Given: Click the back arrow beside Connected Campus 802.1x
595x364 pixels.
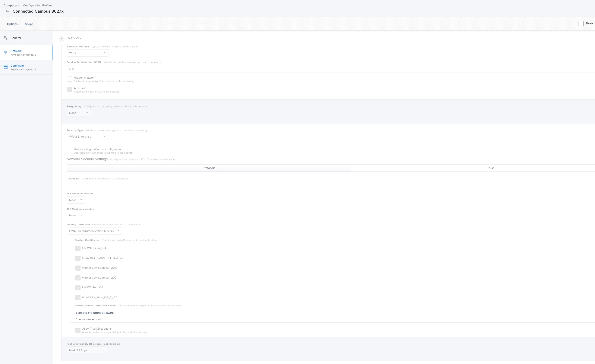Looking at the screenshot, I should click(7, 11).
